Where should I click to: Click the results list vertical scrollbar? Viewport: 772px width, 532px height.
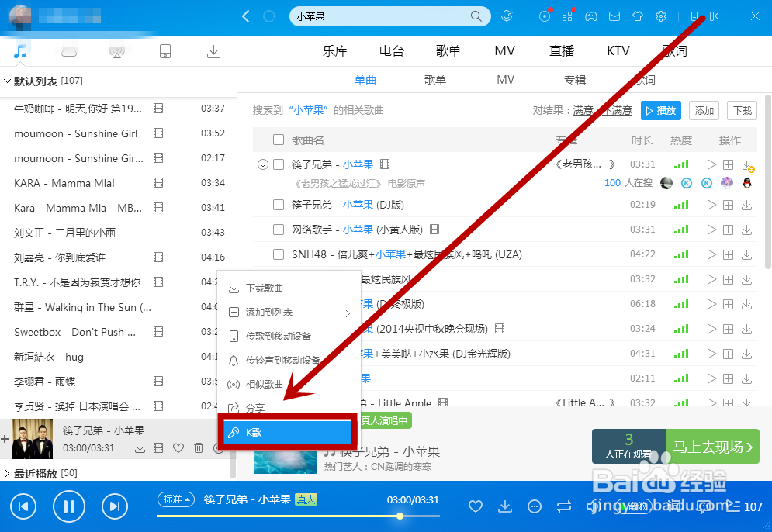pyautogui.click(x=768, y=182)
